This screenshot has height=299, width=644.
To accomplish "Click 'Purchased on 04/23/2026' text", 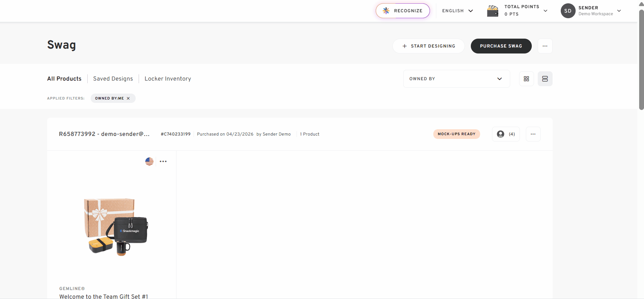I will (x=225, y=134).
